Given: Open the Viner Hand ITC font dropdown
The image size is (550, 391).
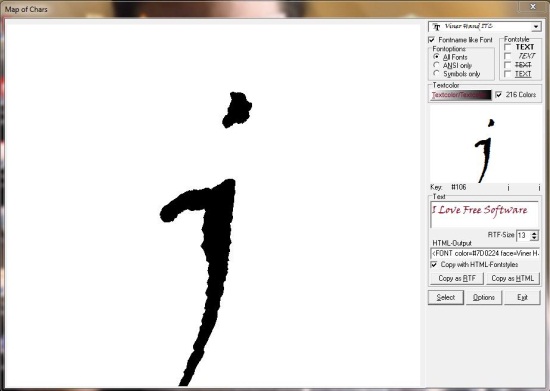Looking at the screenshot, I should (x=535, y=27).
